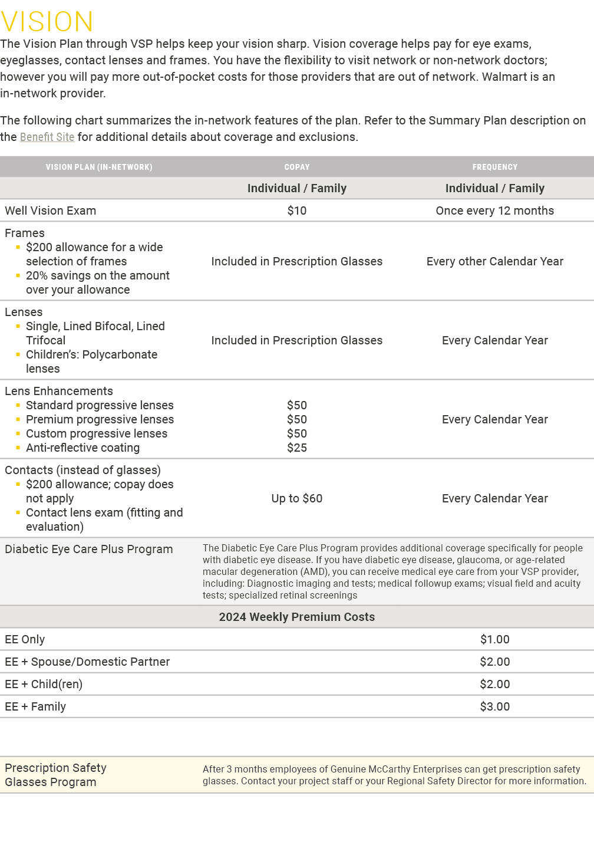Click the $25 anti-reflective coating copay

point(297,448)
